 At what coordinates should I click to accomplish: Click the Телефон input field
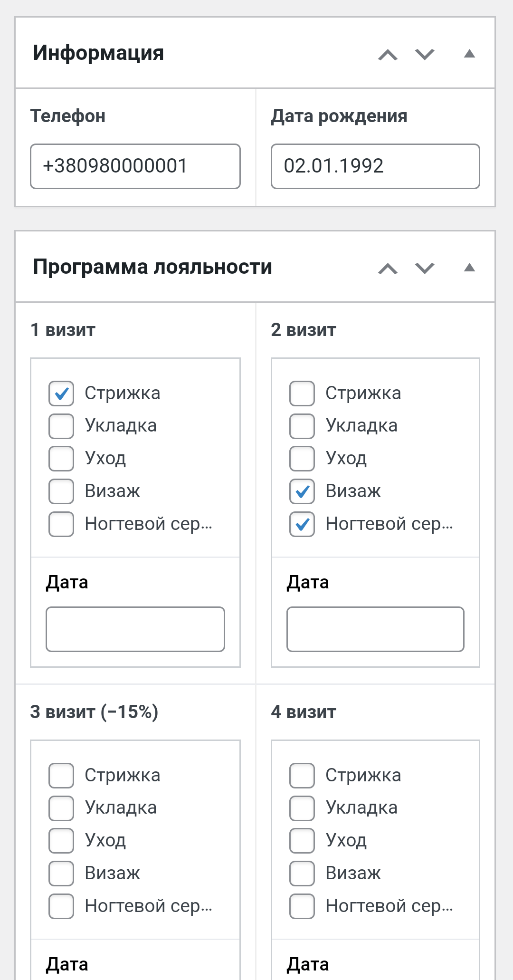point(135,166)
